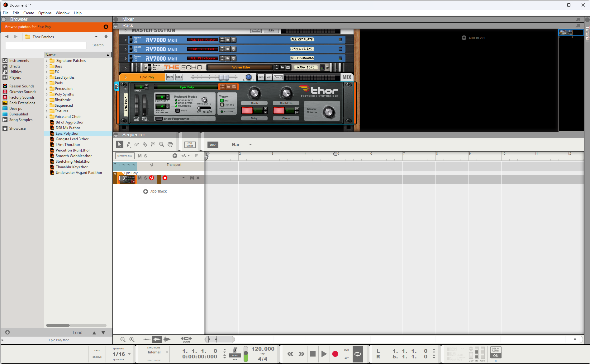
Task: Click the ADD TRACK button in the sequencer
Action: tap(155, 191)
